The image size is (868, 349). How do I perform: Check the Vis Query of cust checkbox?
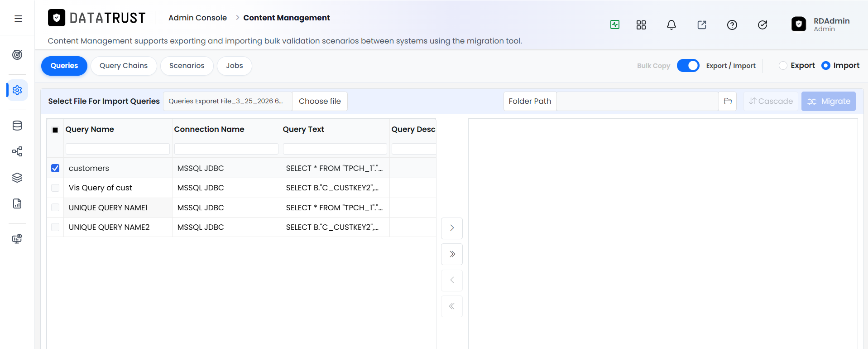[55, 188]
